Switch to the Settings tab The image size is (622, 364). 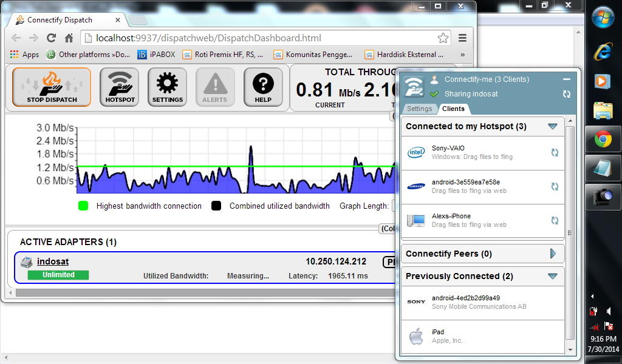pos(419,109)
